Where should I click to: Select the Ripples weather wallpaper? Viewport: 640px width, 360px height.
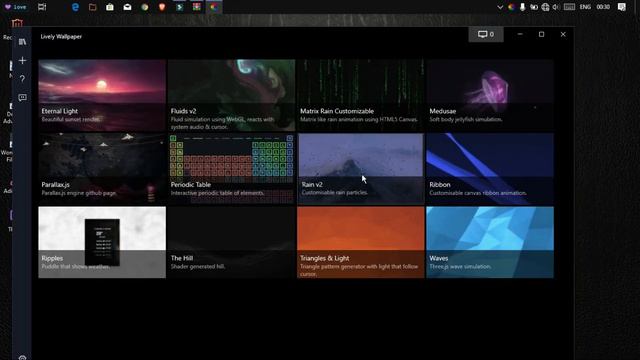(x=102, y=242)
